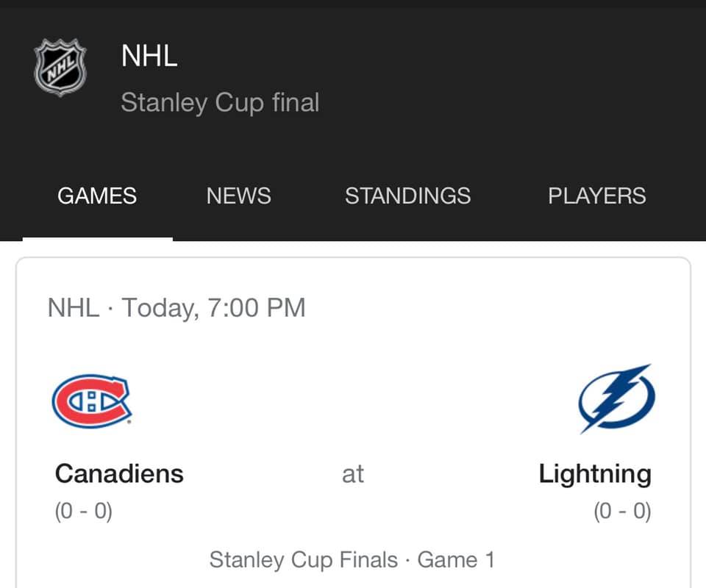
Task: Click the NHL shield logo icon
Action: click(60, 67)
